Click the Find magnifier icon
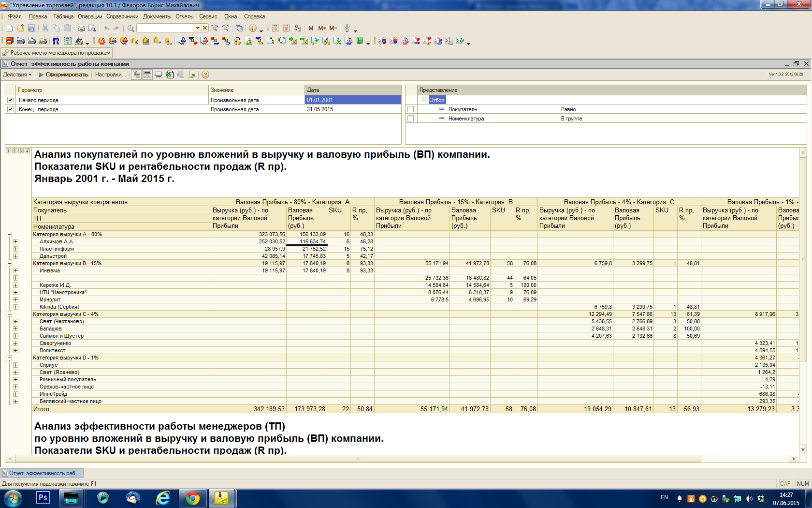The image size is (812, 508). 130,28
